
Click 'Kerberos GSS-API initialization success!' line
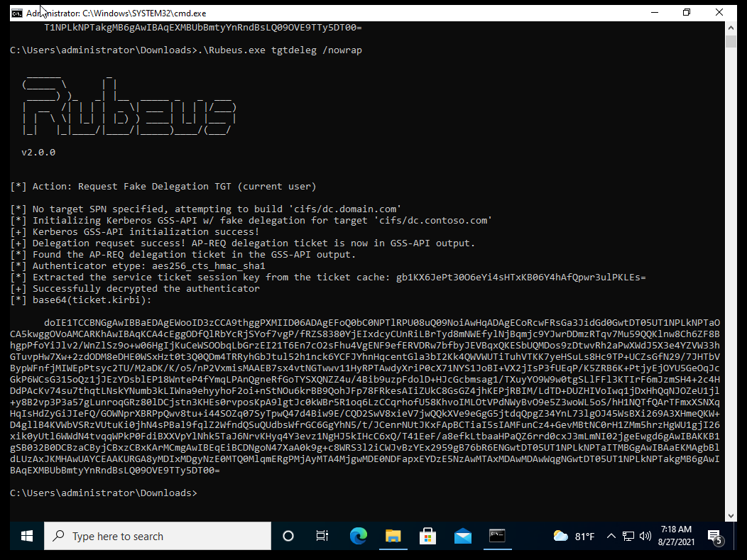coord(134,232)
